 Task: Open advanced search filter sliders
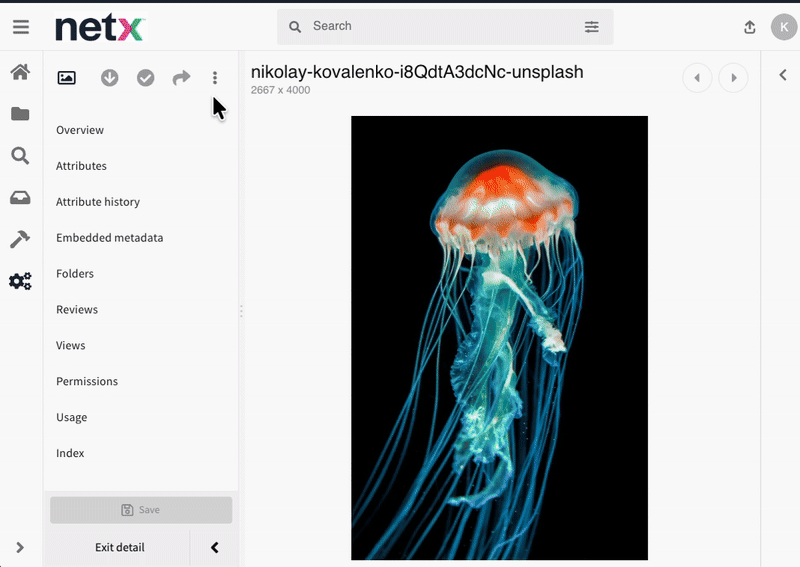pyautogui.click(x=592, y=27)
